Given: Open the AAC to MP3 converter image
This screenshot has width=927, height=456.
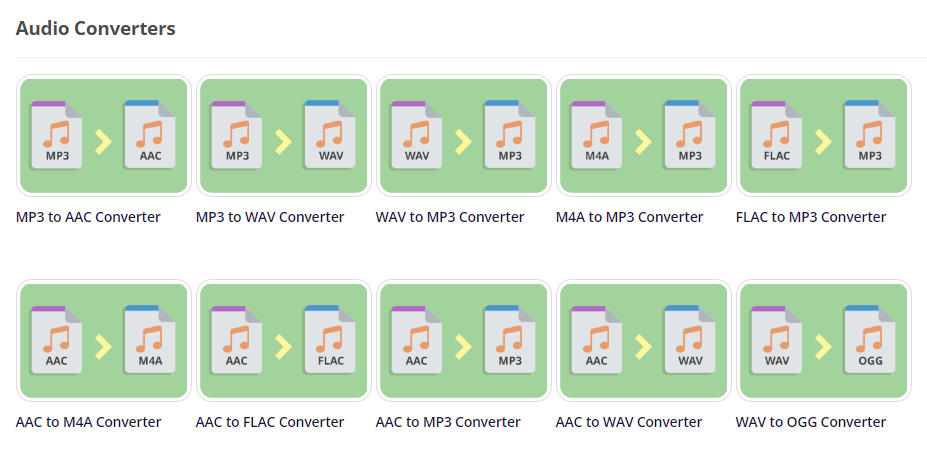Looking at the screenshot, I should point(463,340).
